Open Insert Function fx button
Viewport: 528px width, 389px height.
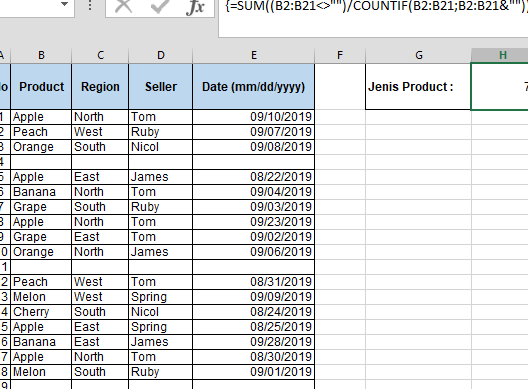pos(195,7)
